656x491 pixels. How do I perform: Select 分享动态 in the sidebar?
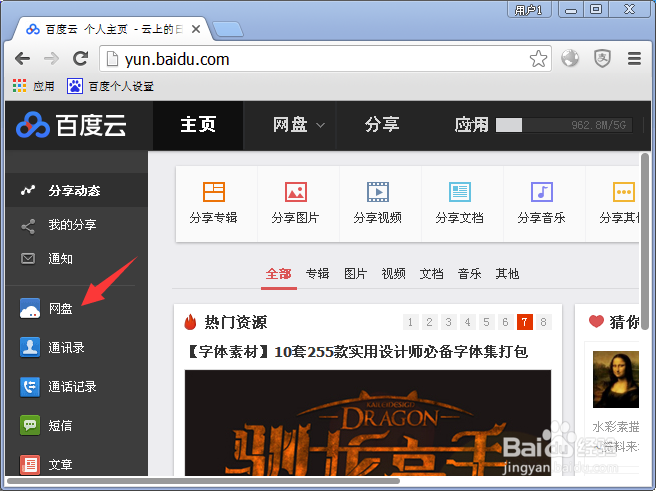click(x=77, y=191)
